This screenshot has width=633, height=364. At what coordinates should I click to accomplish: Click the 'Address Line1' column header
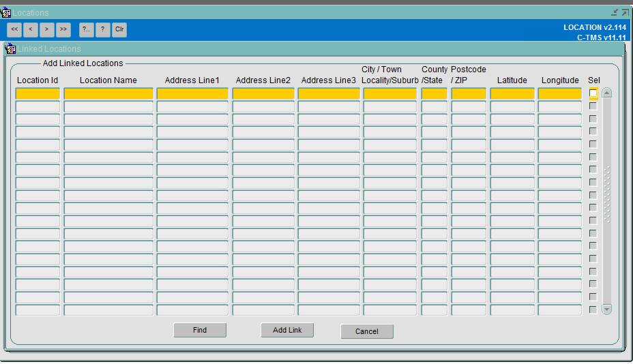[x=192, y=80]
